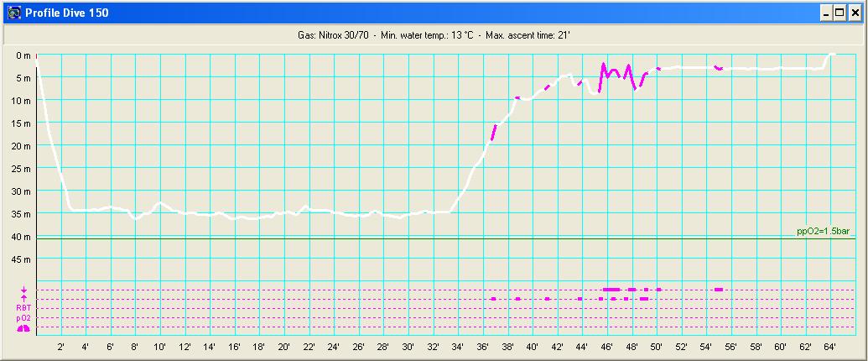Click the 54' time axis label
The height and width of the screenshot is (361, 868).
[706, 347]
